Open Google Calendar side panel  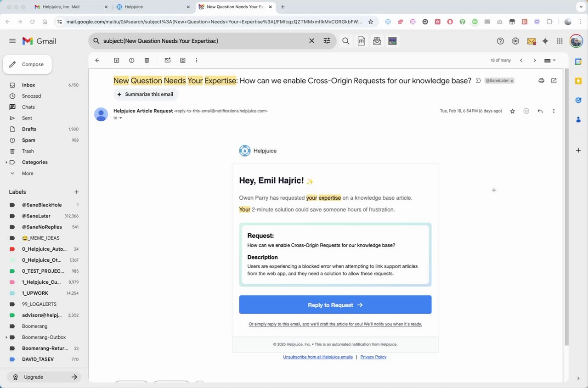click(578, 61)
